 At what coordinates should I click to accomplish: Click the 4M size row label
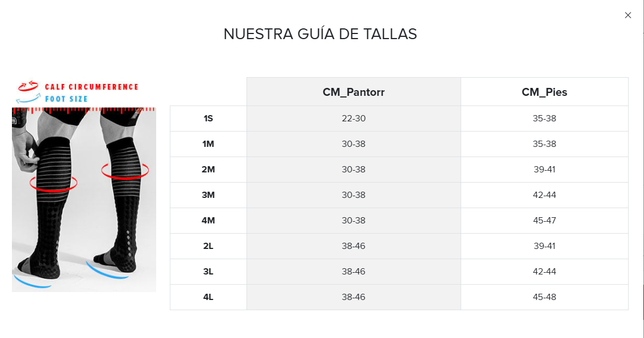point(208,221)
